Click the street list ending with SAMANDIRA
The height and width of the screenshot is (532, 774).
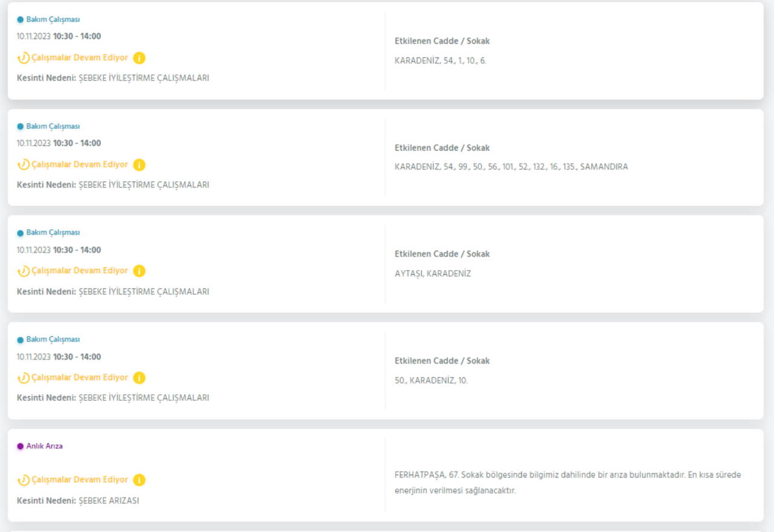tap(511, 167)
